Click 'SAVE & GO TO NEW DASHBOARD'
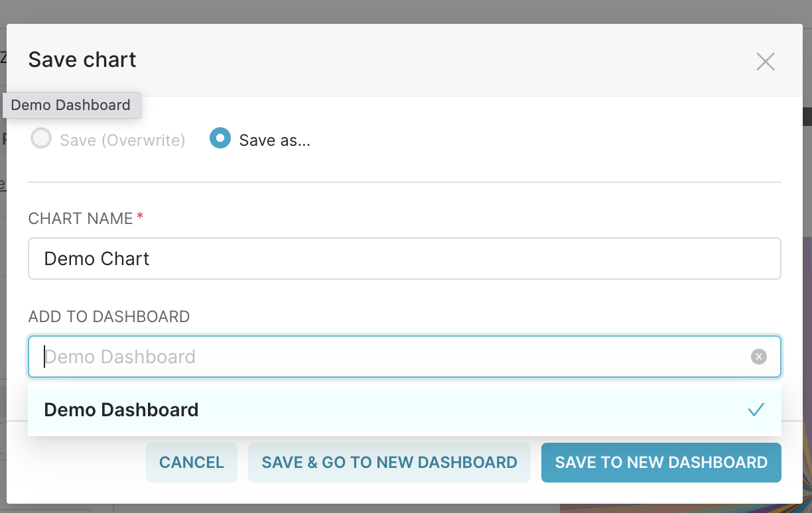 [x=389, y=462]
